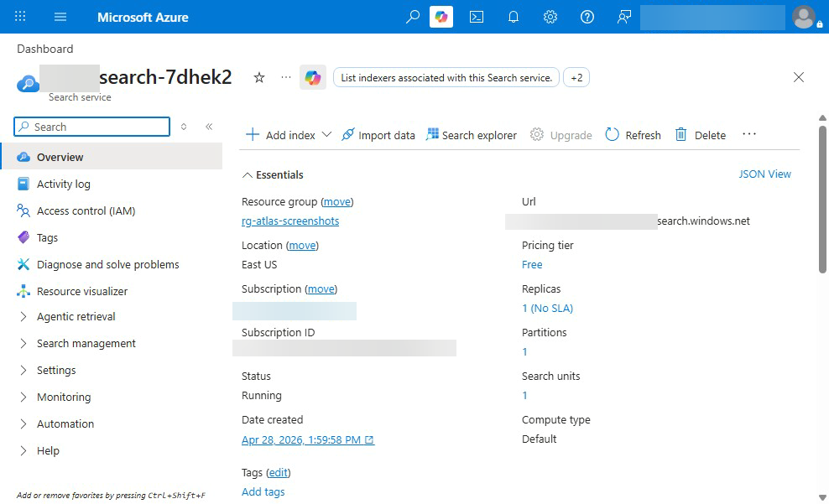Click move link next to Resource group
Viewport: 829px width, 504px height.
click(x=336, y=202)
